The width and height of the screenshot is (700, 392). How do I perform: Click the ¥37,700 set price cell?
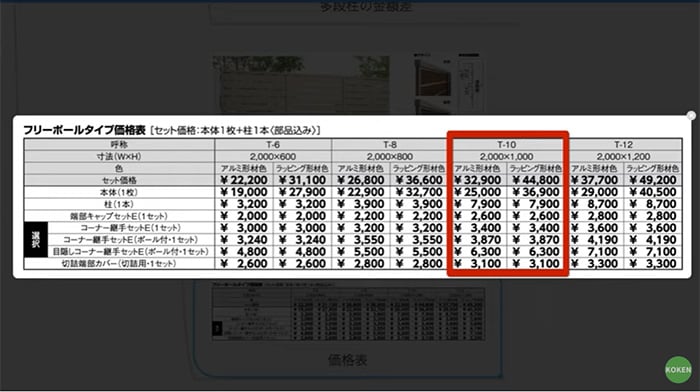pyautogui.click(x=594, y=180)
